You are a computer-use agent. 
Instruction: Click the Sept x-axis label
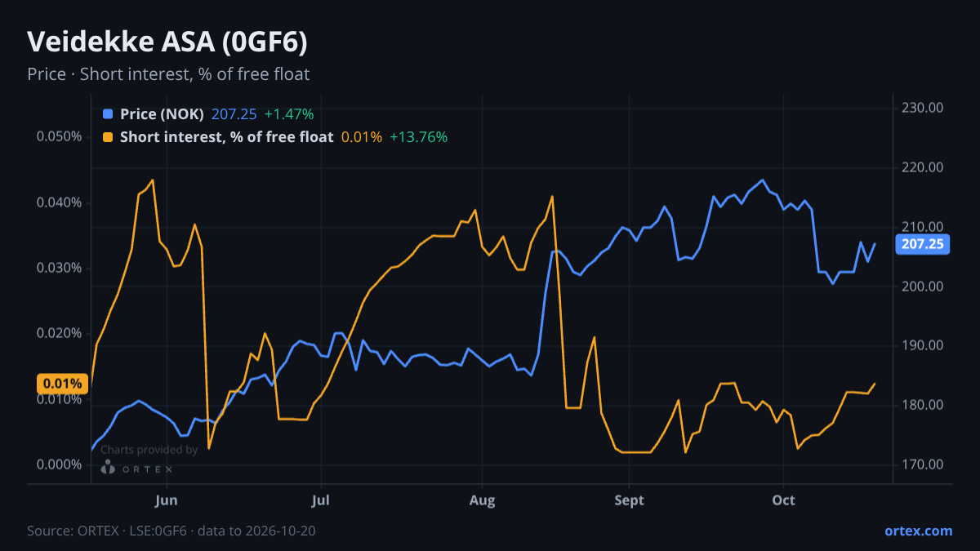pos(629,500)
